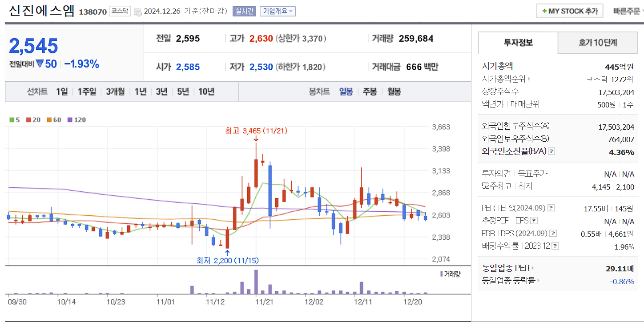Screen dimensions: 644x322
Task: Click the date history clock icon beside 2024.12.26
Action: tap(138, 12)
